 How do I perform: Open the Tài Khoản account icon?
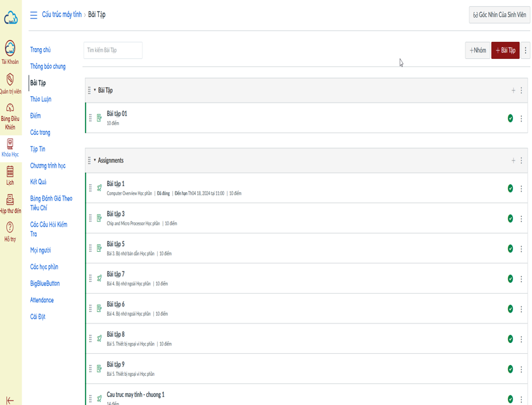click(10, 49)
